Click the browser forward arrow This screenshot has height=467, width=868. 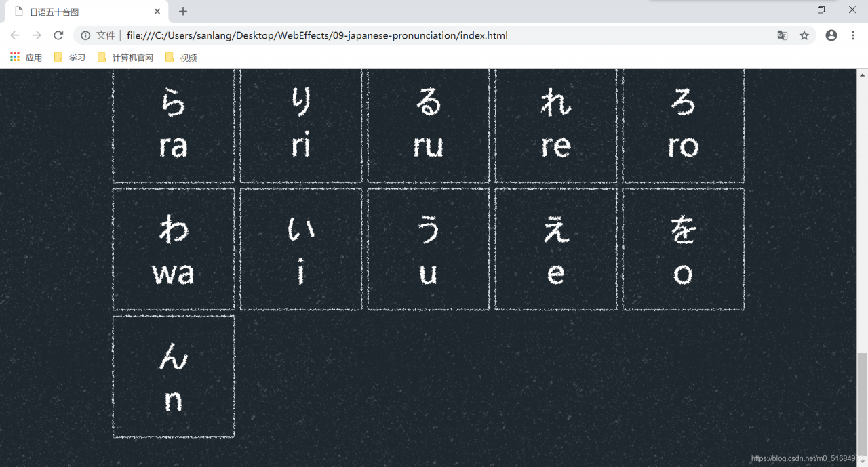pyautogui.click(x=37, y=35)
